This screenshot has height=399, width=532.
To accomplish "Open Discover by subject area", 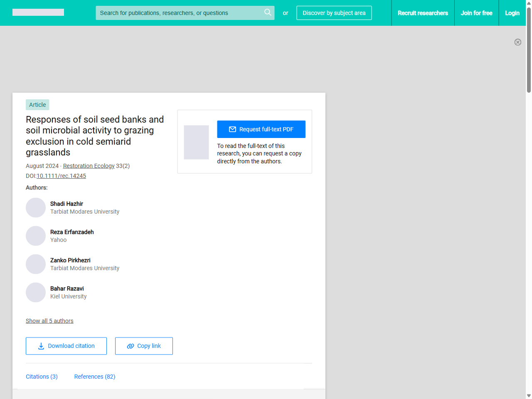I will 334,13.
